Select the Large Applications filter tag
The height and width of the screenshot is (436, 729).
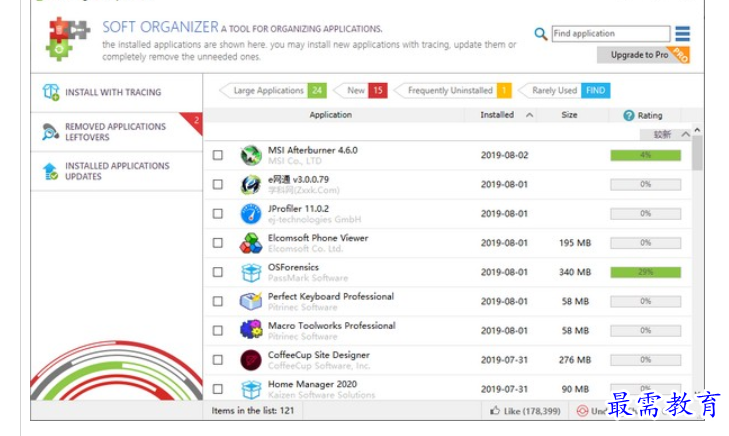click(x=273, y=91)
